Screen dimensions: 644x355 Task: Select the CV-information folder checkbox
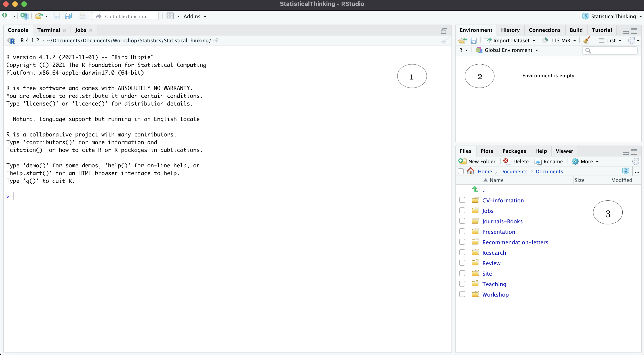tap(462, 200)
